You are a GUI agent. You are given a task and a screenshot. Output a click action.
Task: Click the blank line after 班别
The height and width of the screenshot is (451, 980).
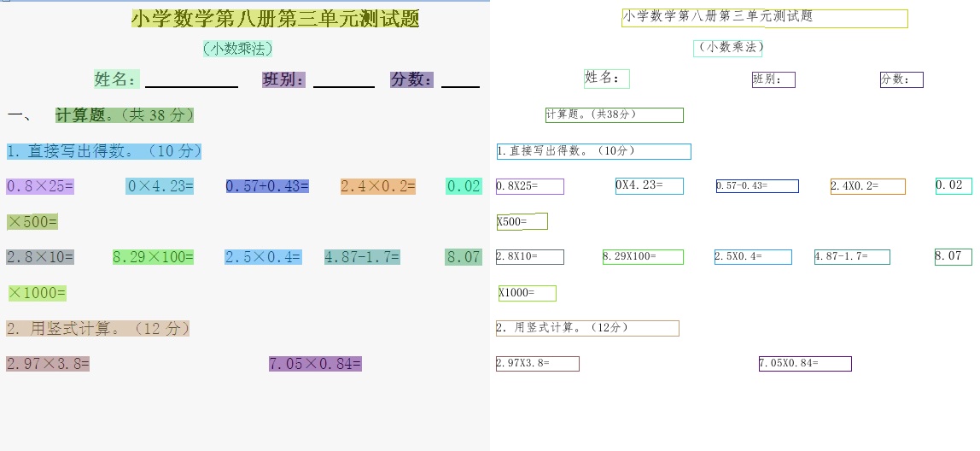[343, 81]
